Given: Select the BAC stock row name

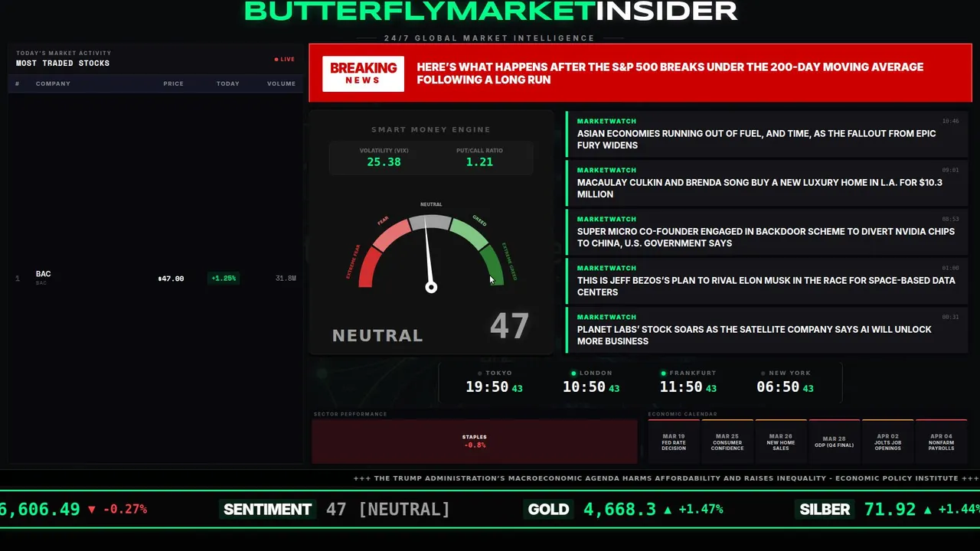Looking at the screenshot, I should point(43,274).
